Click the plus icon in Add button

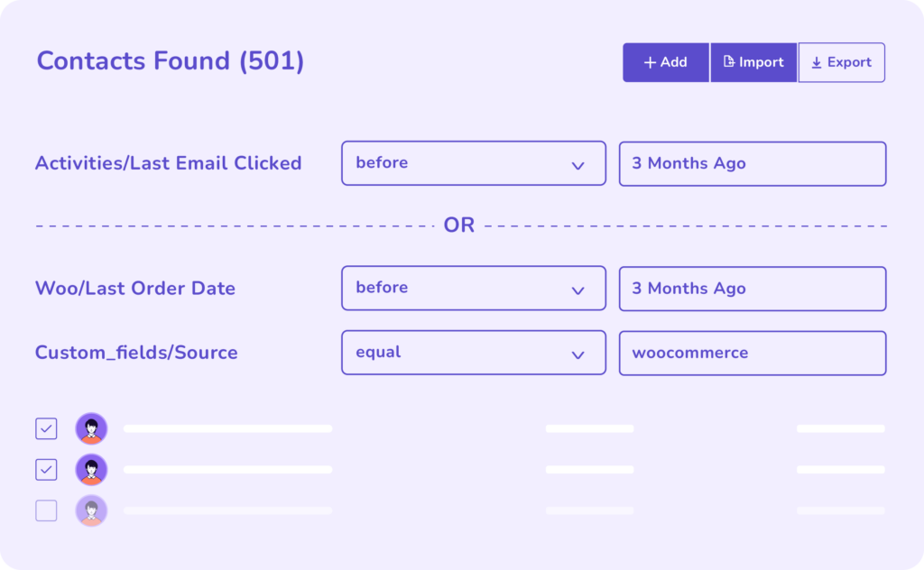click(x=650, y=62)
